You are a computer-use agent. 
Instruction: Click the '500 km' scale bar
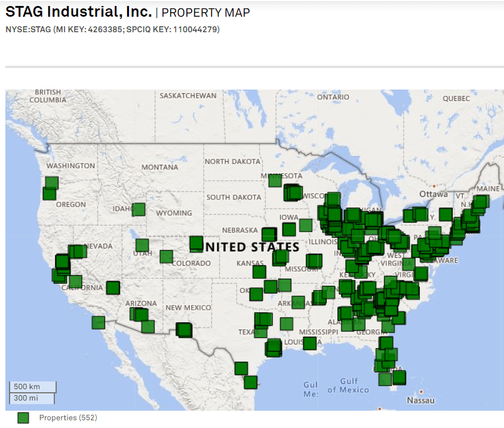[x=32, y=387]
